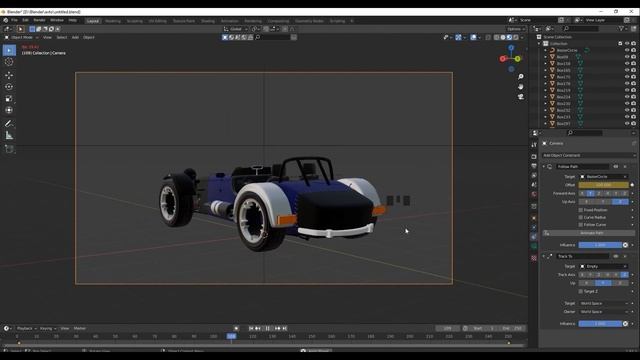Select the Rotate tool
This screenshot has width=640, height=360.
pos(9,87)
